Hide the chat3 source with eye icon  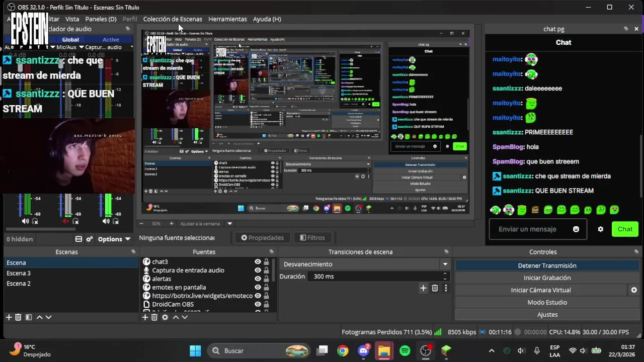[x=258, y=262]
